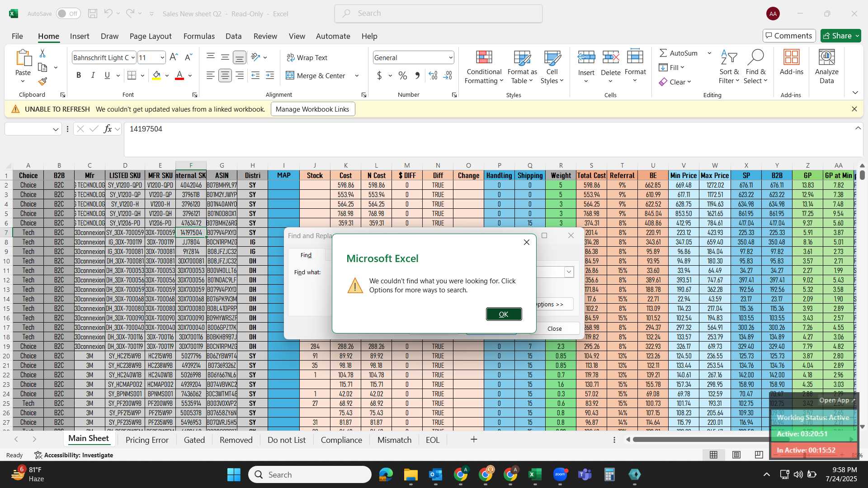868x488 pixels.
Task: Toggle the AutoSave switch
Action: tap(68, 14)
